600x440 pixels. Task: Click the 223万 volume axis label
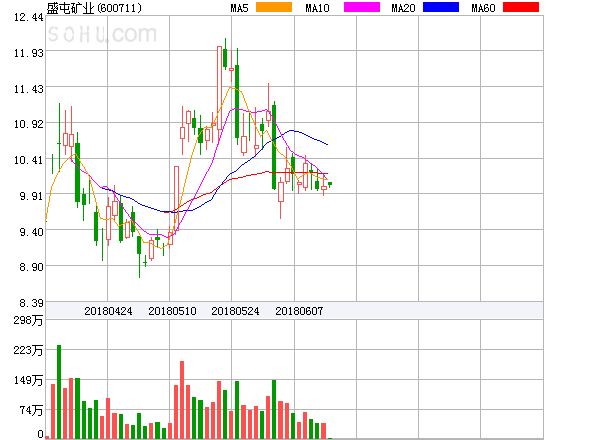click(28, 350)
